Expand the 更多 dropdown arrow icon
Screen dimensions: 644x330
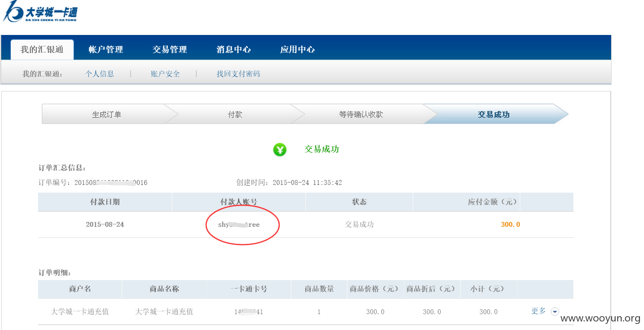pos(555,312)
